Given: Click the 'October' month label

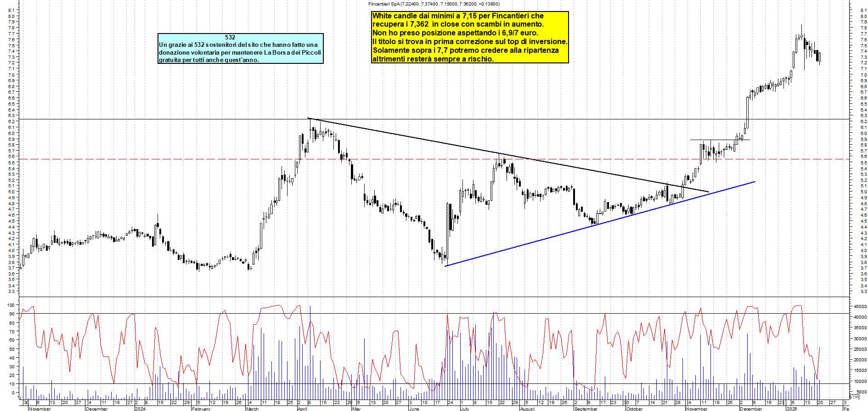Looking at the screenshot, I should point(635,409).
